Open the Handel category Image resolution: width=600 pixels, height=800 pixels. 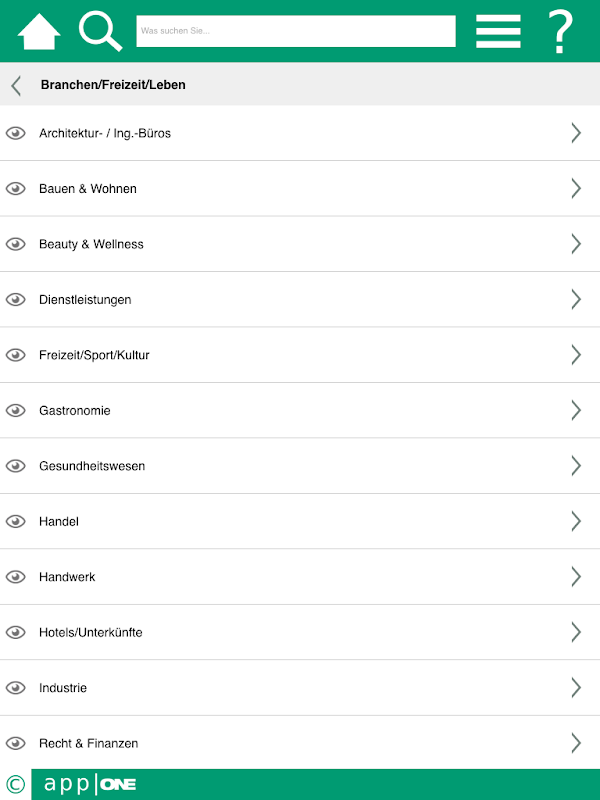point(300,521)
